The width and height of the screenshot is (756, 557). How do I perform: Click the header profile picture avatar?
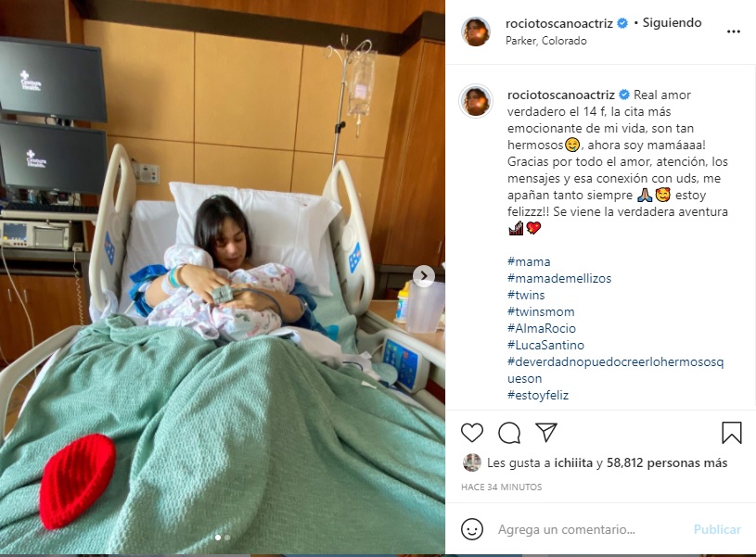[476, 32]
